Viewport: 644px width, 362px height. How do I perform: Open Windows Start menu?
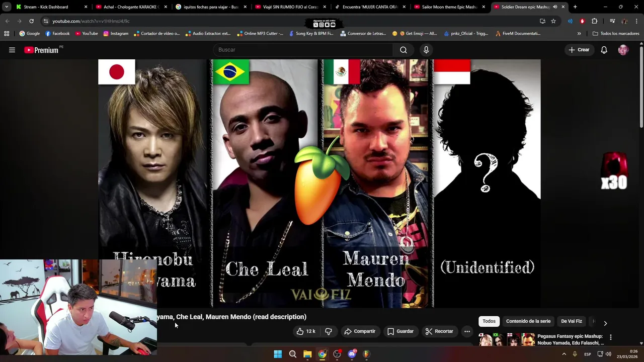pos(278,354)
